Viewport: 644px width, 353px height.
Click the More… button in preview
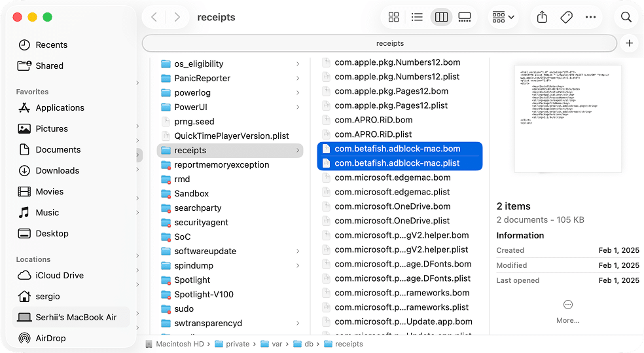pos(567,311)
